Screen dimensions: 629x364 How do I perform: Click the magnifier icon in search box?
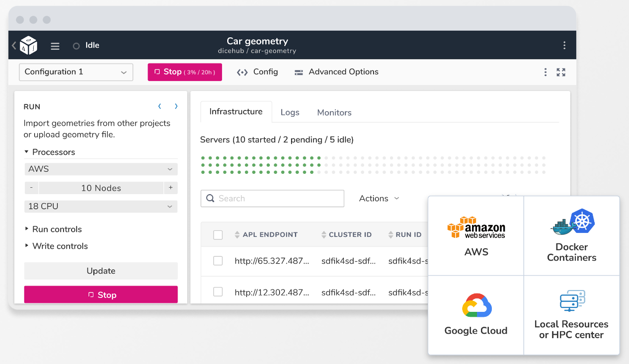pyautogui.click(x=210, y=198)
